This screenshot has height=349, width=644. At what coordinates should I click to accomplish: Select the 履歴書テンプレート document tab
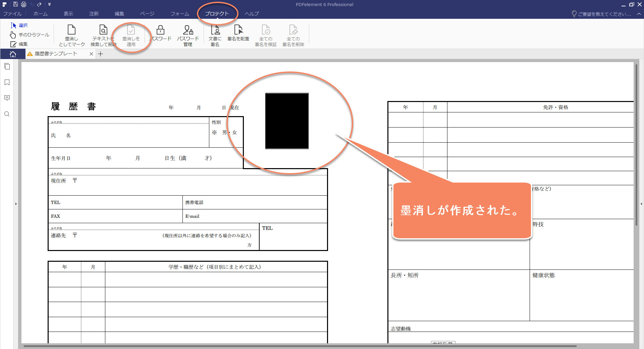point(56,54)
